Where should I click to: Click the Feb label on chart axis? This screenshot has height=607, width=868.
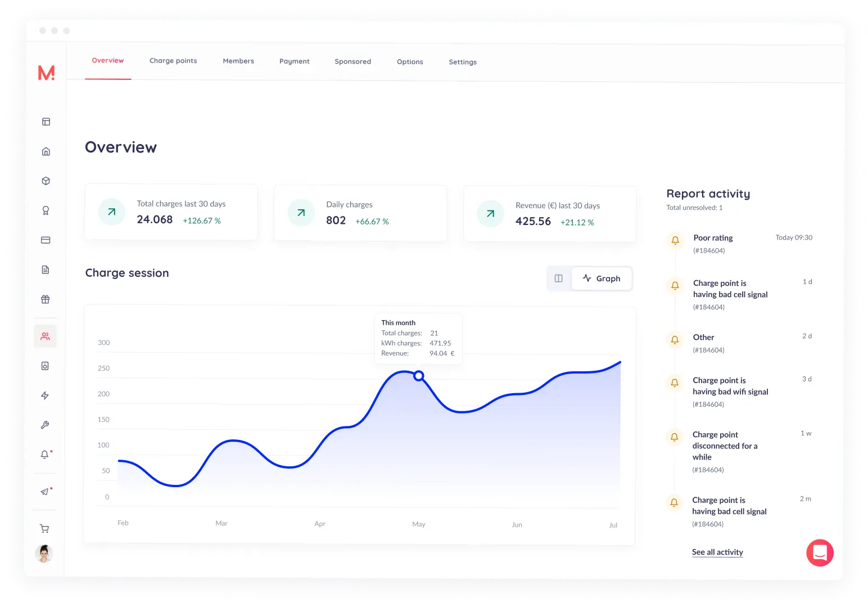123,523
